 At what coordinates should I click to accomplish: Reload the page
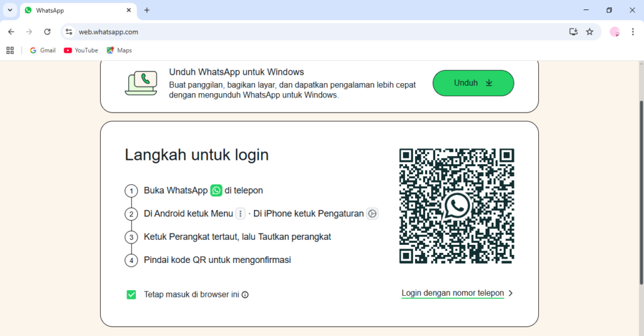point(47,31)
